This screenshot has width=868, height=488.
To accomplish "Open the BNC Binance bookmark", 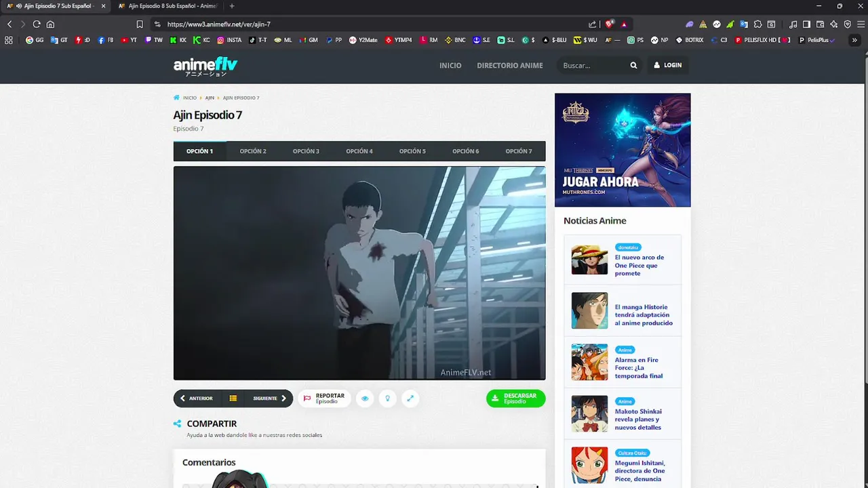I will 455,40.
